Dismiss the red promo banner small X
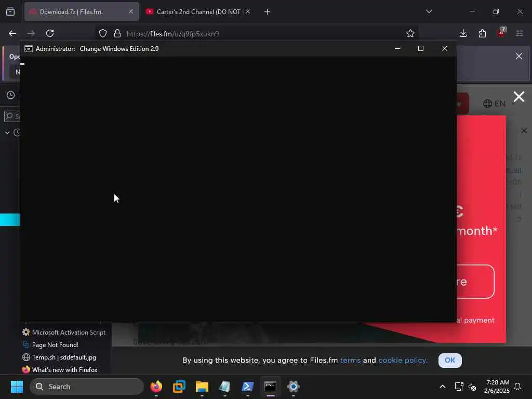The image size is (532, 399). (x=524, y=130)
